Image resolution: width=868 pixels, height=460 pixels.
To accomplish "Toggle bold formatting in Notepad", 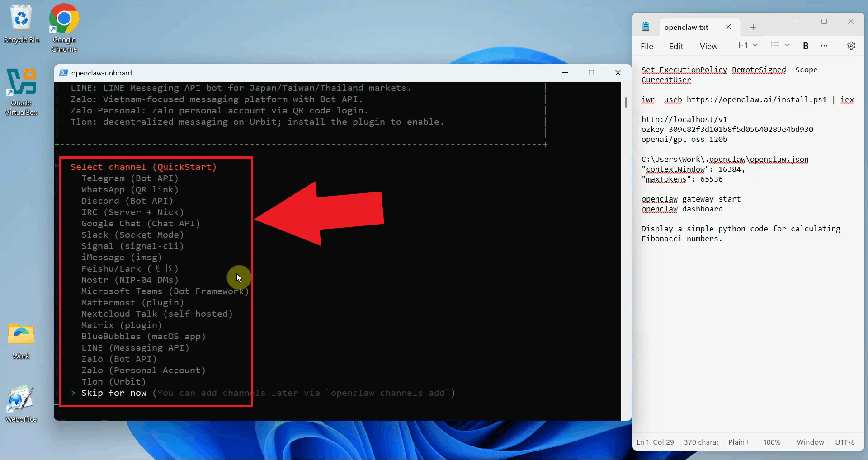I will [x=805, y=46].
